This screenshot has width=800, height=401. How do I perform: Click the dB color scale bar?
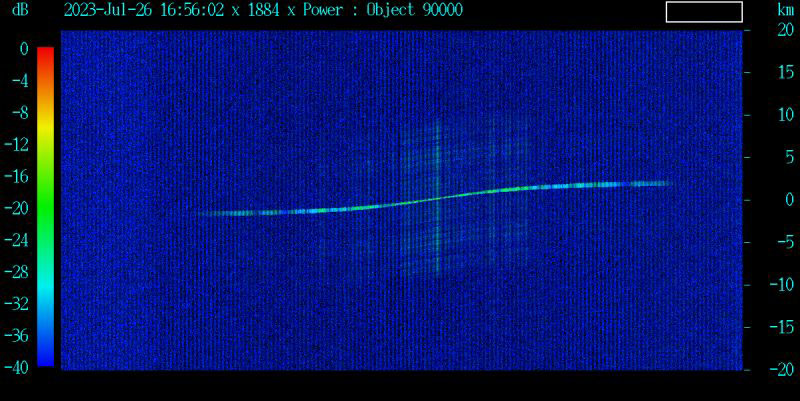(x=45, y=207)
